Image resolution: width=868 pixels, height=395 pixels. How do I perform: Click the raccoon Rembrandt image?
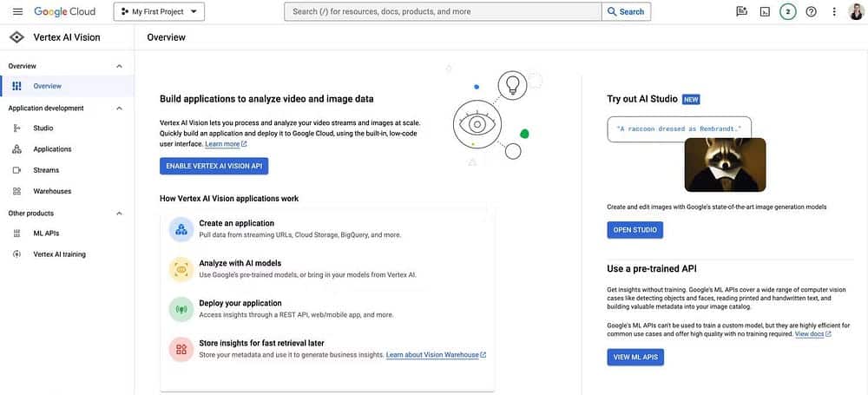click(725, 165)
